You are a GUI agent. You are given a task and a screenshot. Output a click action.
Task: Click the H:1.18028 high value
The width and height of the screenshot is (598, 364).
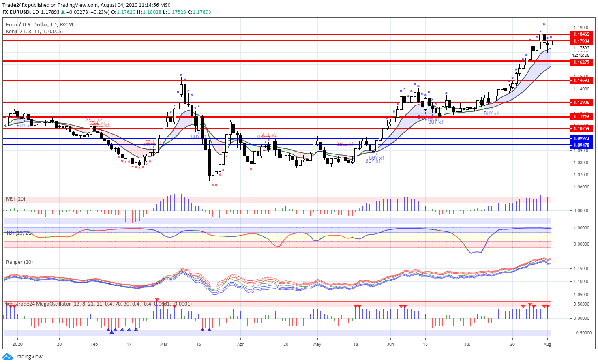(149, 12)
